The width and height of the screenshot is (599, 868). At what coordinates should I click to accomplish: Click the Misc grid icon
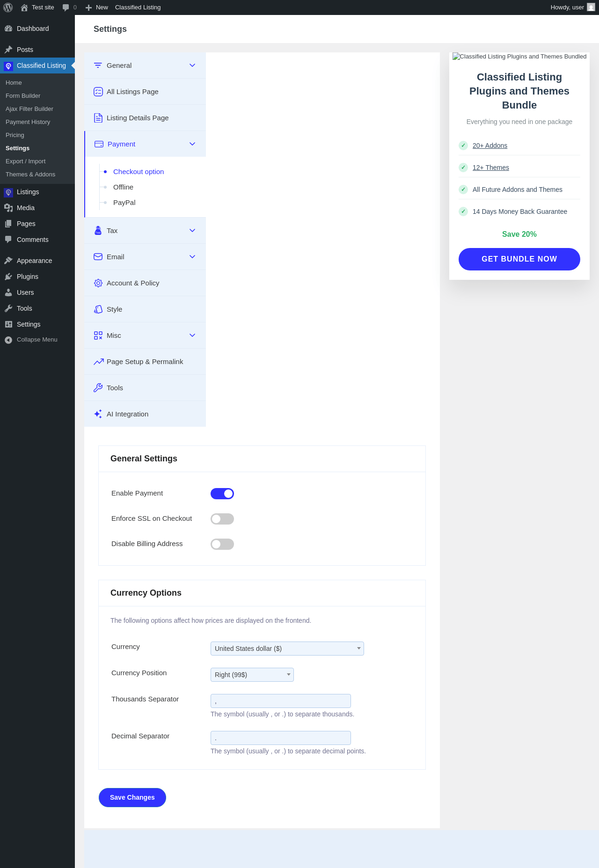[x=98, y=336]
